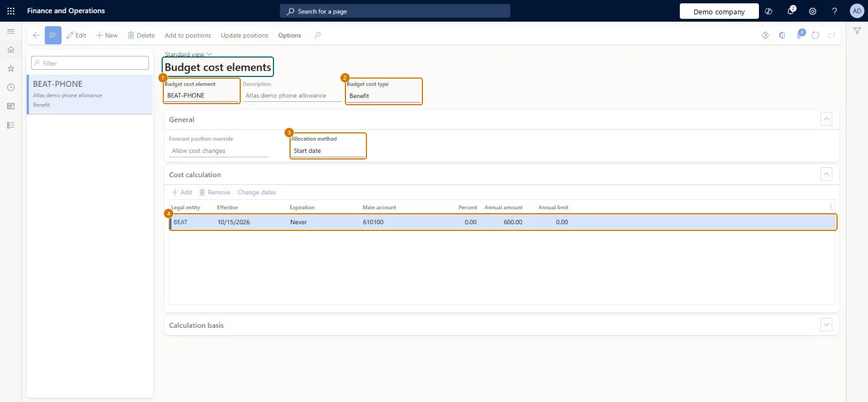868x402 pixels.
Task: Click Delete in the action bar
Action: click(141, 35)
